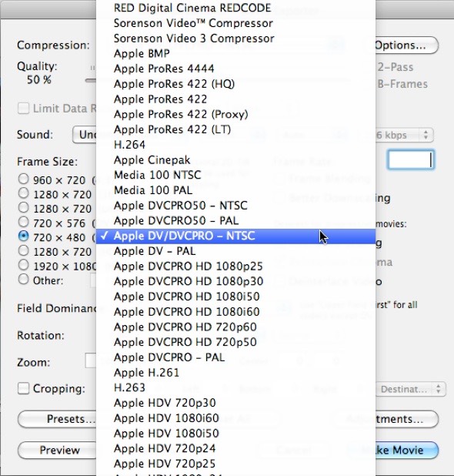The height and width of the screenshot is (476, 454).
Task: Open compression Options dialog
Action: (406, 45)
